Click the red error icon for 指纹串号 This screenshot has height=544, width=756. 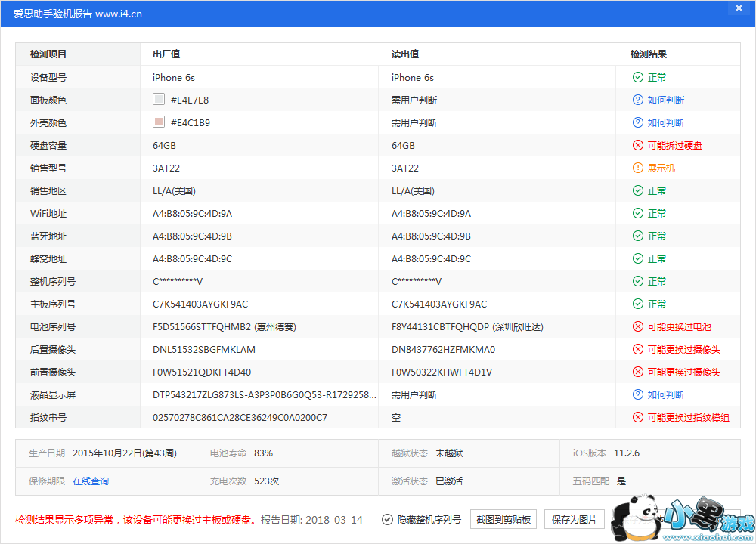click(638, 417)
